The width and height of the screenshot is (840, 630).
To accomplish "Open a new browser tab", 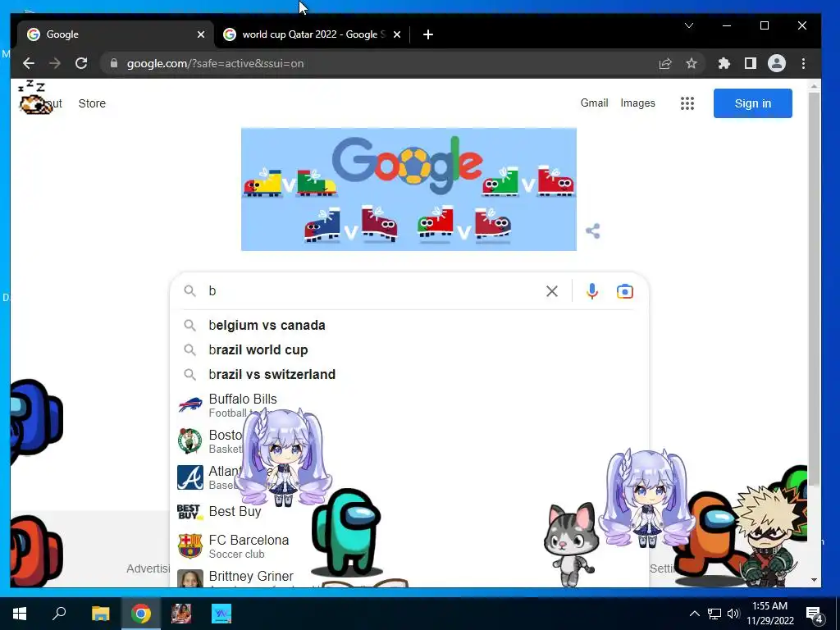I will coord(427,34).
